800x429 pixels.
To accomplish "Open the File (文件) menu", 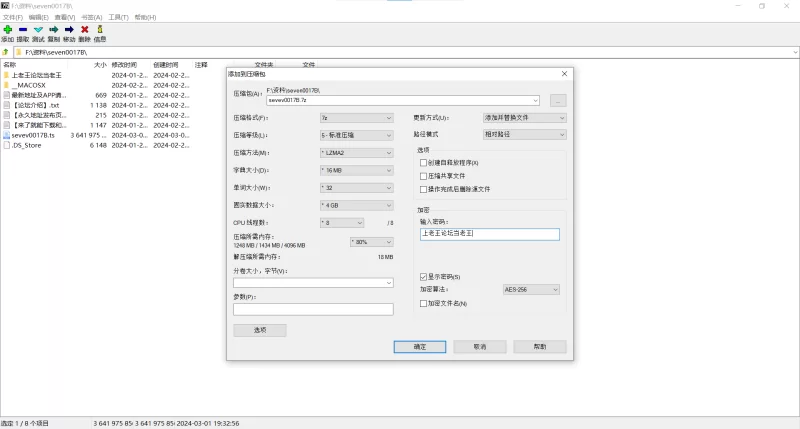I will [x=13, y=17].
